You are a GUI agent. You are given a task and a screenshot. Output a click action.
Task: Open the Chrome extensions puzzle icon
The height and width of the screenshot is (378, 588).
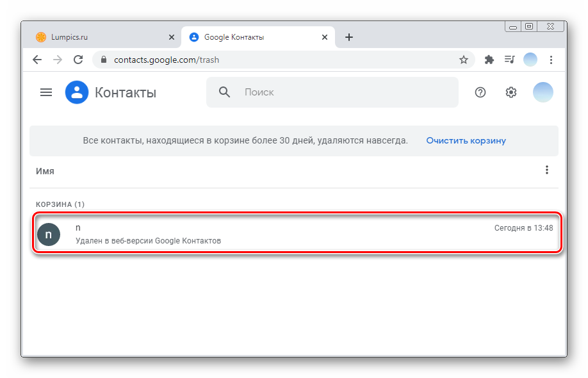489,60
